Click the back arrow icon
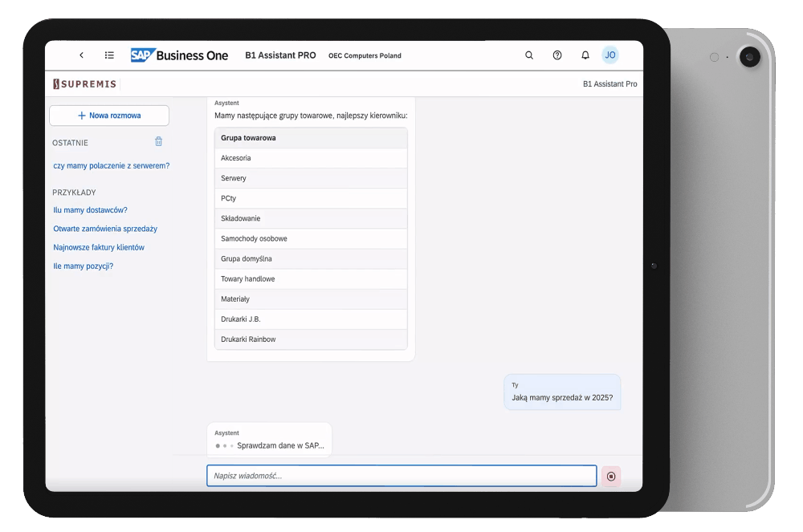Screen dimensions: 803x532 click(81, 55)
